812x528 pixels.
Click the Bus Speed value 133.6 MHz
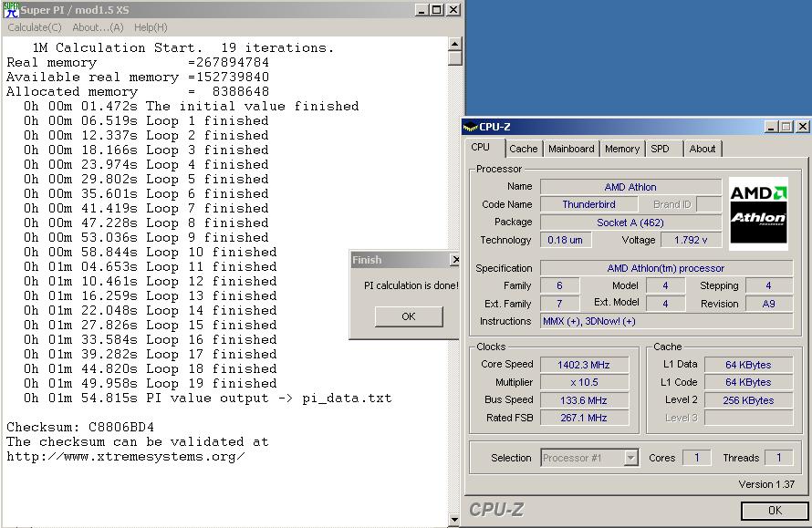[584, 400]
